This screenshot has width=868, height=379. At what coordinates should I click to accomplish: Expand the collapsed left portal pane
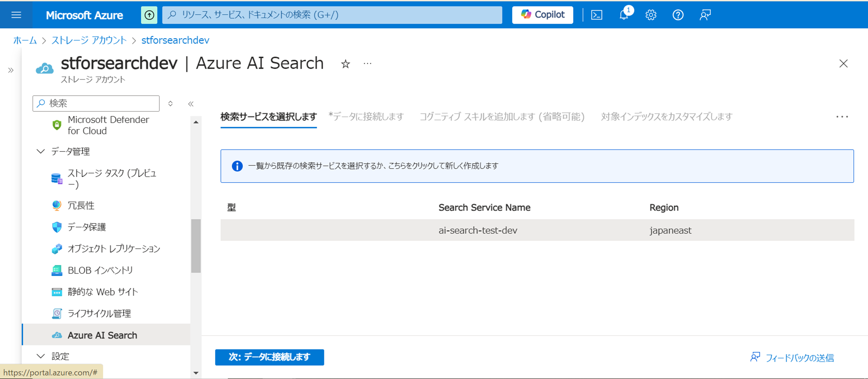click(11, 70)
